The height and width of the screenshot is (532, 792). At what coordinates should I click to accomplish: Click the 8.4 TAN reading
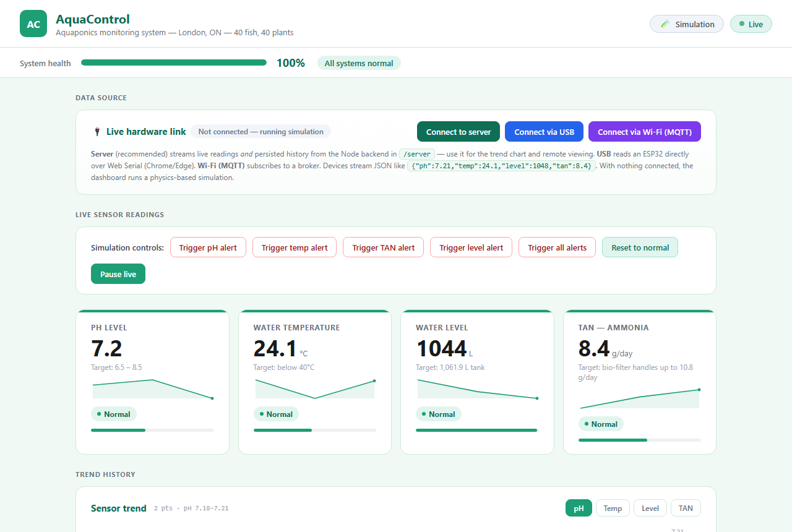594,349
